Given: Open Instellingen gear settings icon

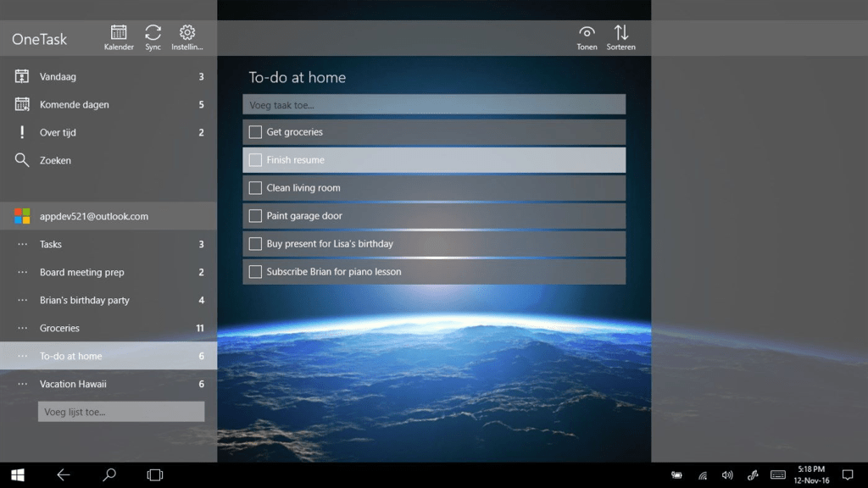Looking at the screenshot, I should coord(187,33).
